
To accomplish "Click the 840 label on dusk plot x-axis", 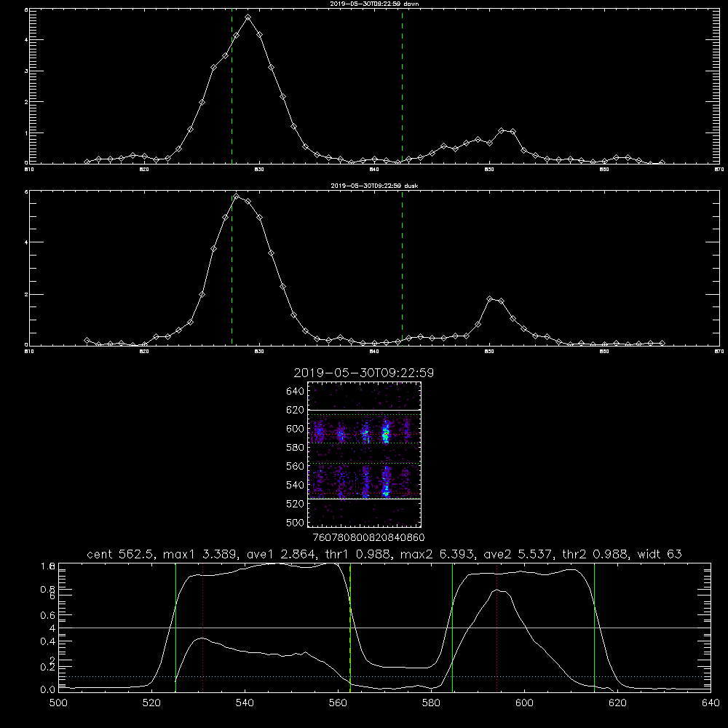I will [374, 352].
